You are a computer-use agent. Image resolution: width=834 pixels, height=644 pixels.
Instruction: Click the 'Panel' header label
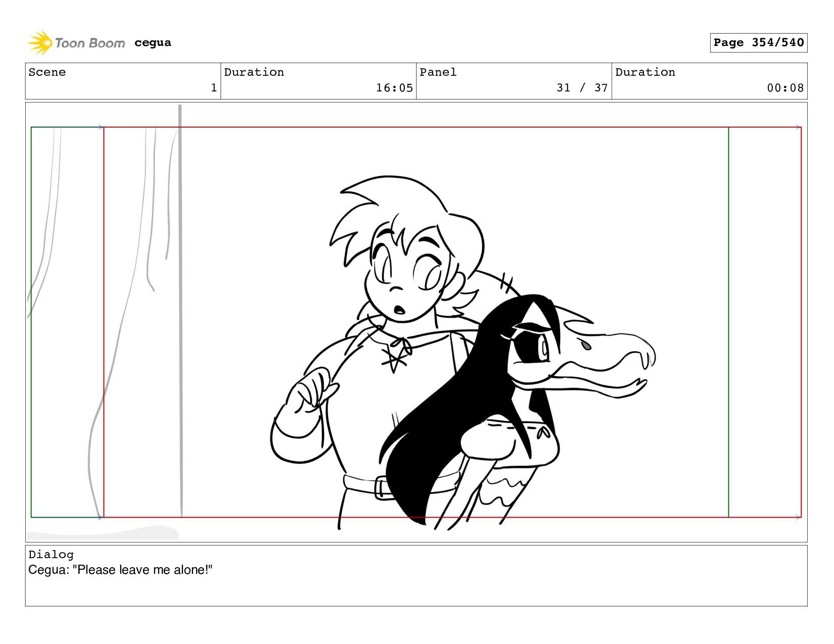(x=438, y=72)
